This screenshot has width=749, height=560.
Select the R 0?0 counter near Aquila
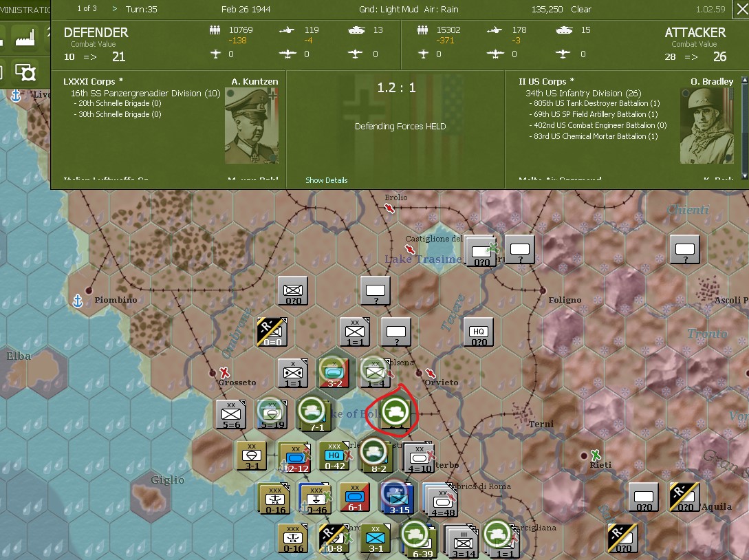click(x=684, y=497)
